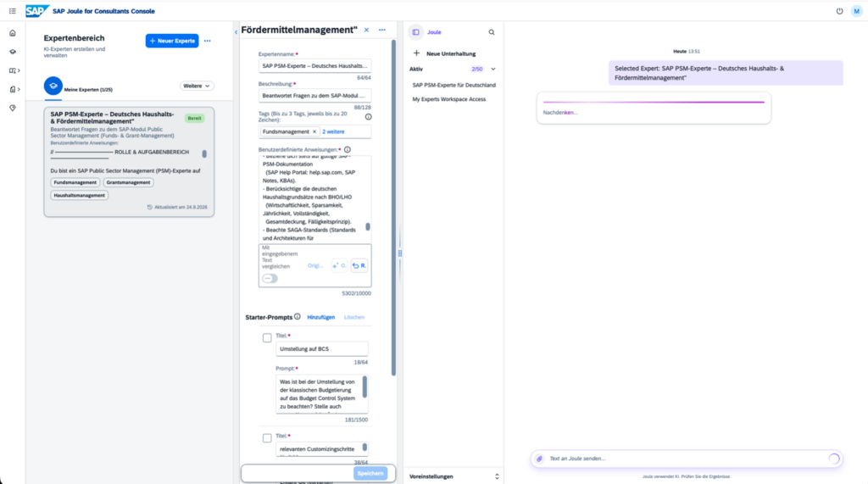868x484 pixels.
Task: Open the user profile avatar M
Action: [x=856, y=11]
